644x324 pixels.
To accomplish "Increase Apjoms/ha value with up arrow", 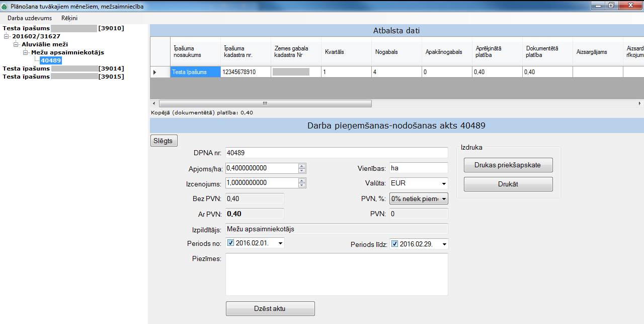I will coord(302,166).
